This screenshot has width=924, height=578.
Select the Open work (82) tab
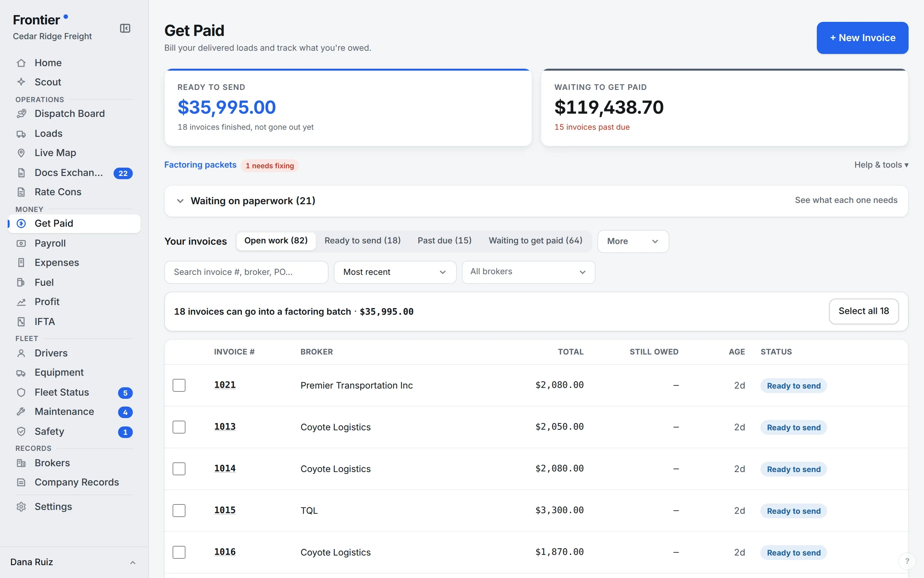(276, 241)
